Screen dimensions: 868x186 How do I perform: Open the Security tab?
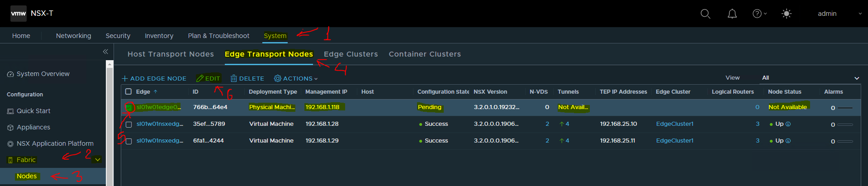click(118, 36)
